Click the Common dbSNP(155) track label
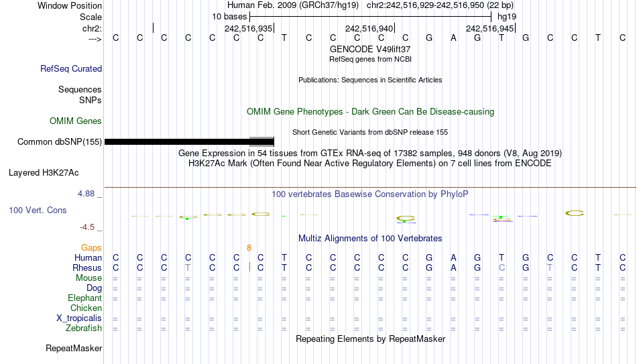This screenshot has height=364, width=637. 59,142
